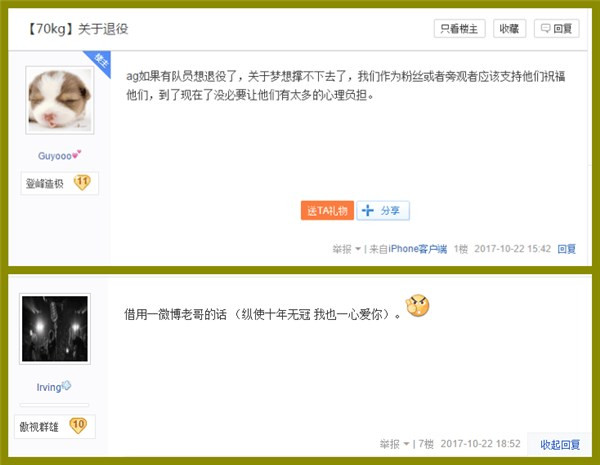Open the Guyooo username link
Screen dimensions: 600x465
[x=55, y=156]
